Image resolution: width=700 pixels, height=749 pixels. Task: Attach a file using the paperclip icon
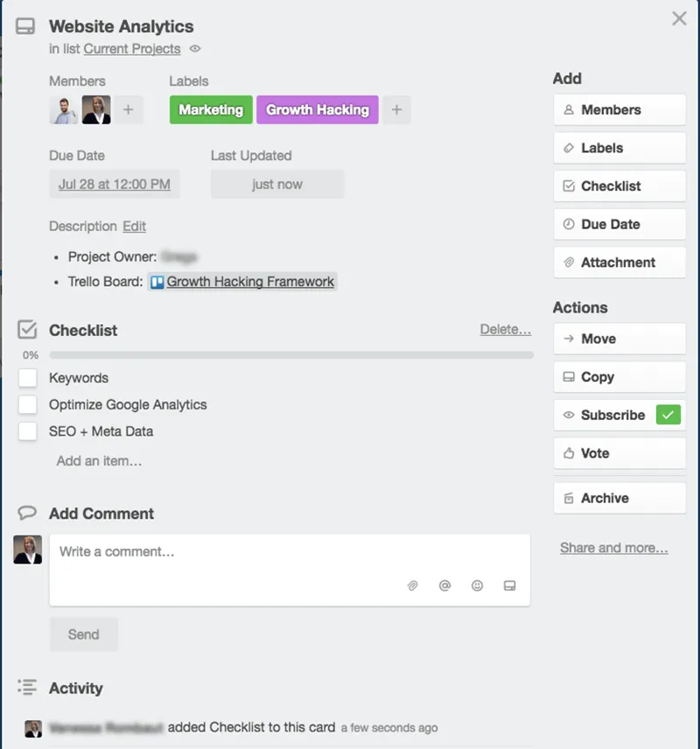click(412, 585)
